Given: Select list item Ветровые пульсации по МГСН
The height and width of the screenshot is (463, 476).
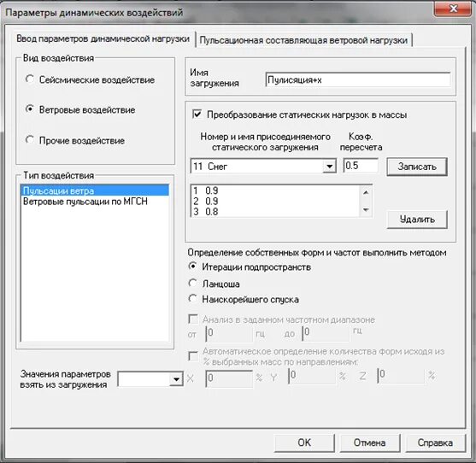Looking at the screenshot, I should coord(95,202).
